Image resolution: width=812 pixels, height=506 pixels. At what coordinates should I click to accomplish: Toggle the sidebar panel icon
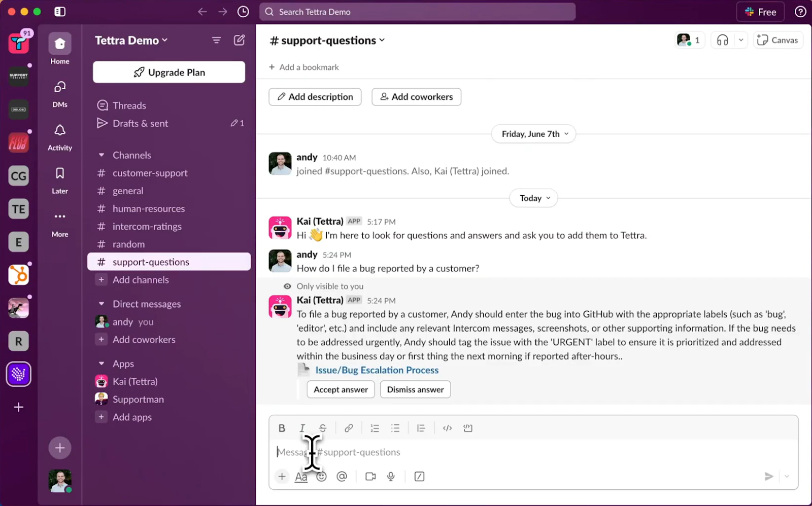(60, 12)
